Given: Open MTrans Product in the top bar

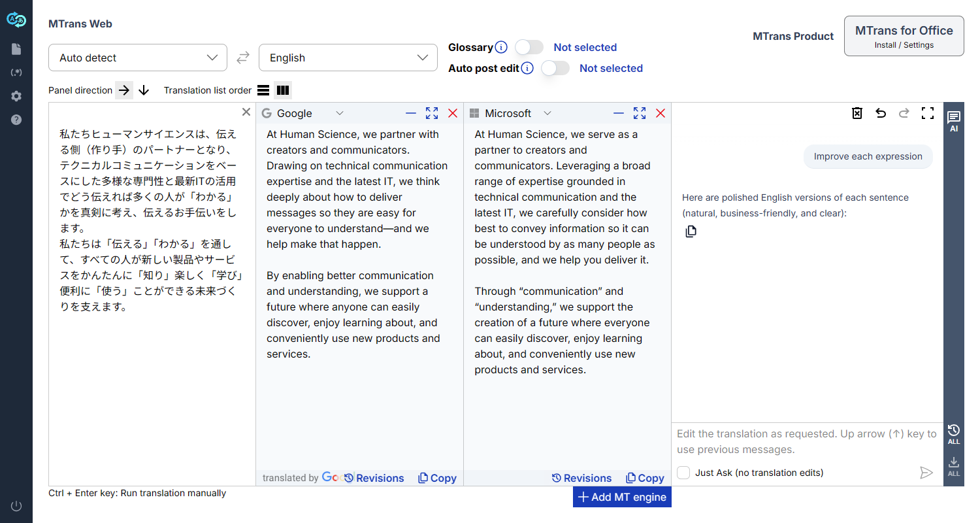Looking at the screenshot, I should (793, 36).
